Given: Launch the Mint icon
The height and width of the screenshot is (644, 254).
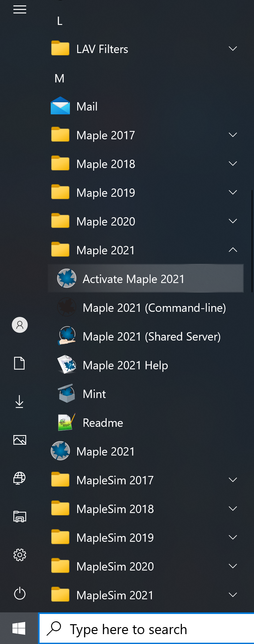Looking at the screenshot, I should click(x=66, y=394).
